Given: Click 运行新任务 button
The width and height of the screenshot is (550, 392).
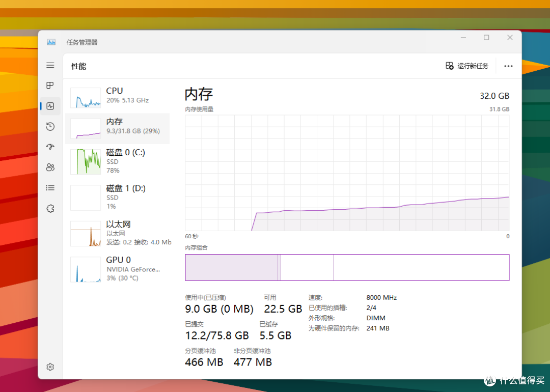Looking at the screenshot, I should (x=467, y=66).
